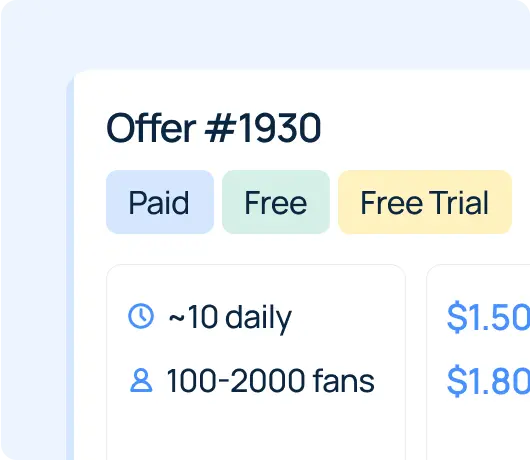This screenshot has height=460, width=530.
Task: Click the word Trial in the yellow tag
Action: point(459,202)
